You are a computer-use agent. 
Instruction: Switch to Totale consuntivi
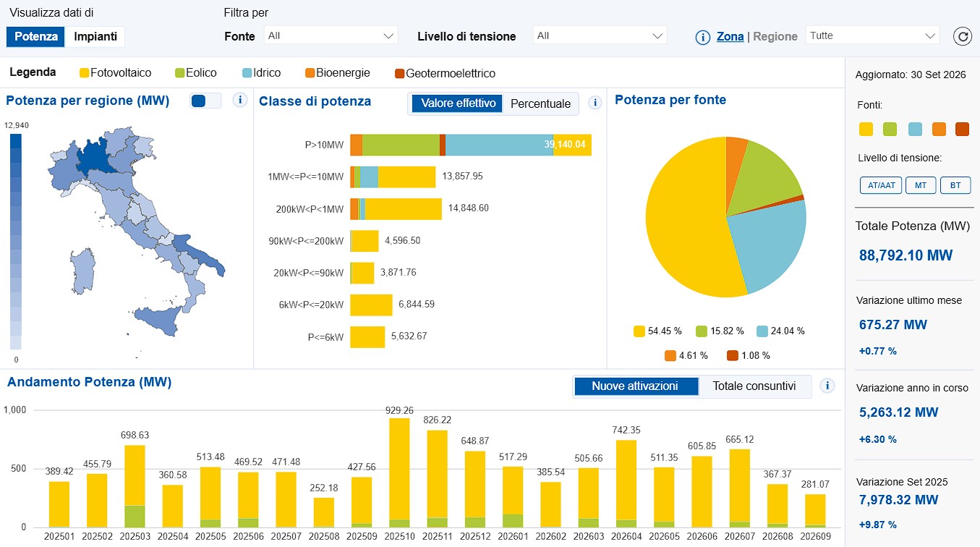tap(754, 386)
